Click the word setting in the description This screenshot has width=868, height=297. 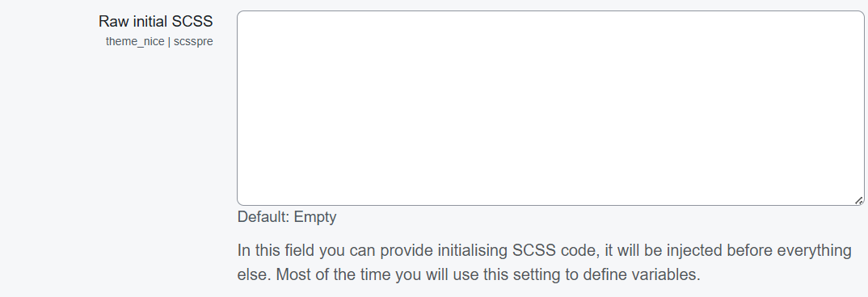pyautogui.click(x=528, y=274)
